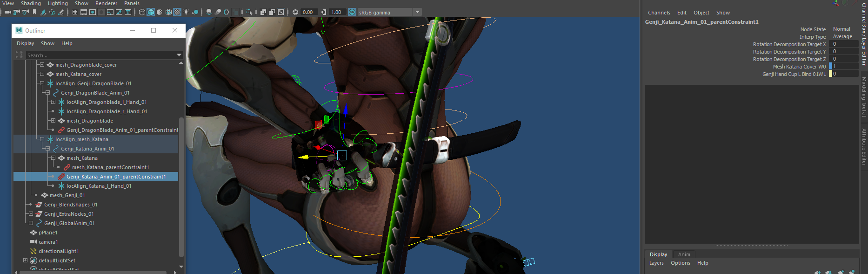Expand locAlign_Dragonblade_l_Hand_01 node
Screen dimensions: 868x274
point(53,102)
